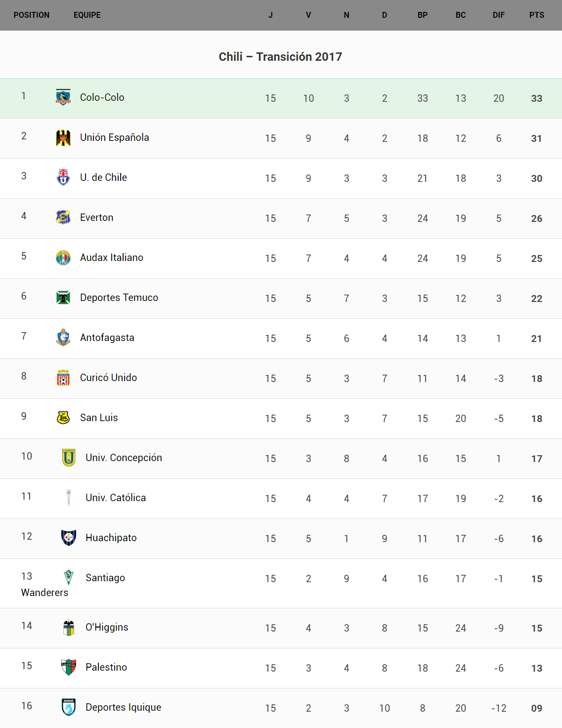The image size is (562, 728).
Task: Click the Huachipato shield logo
Action: pyautogui.click(x=69, y=538)
